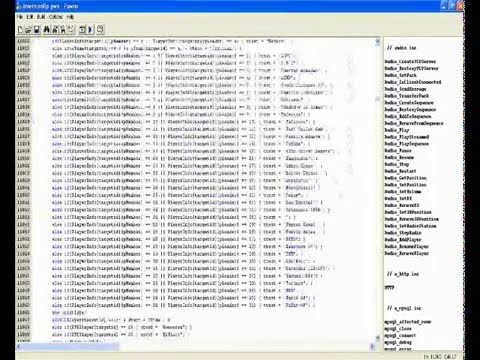
Task: Click the horizontal scrollbar left arrow
Action: (19, 347)
